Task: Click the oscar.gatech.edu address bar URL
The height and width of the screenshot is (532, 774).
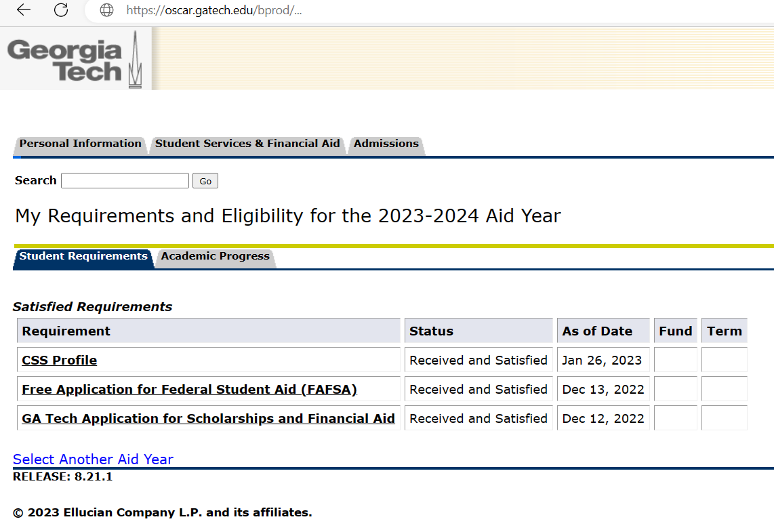Action: click(213, 10)
